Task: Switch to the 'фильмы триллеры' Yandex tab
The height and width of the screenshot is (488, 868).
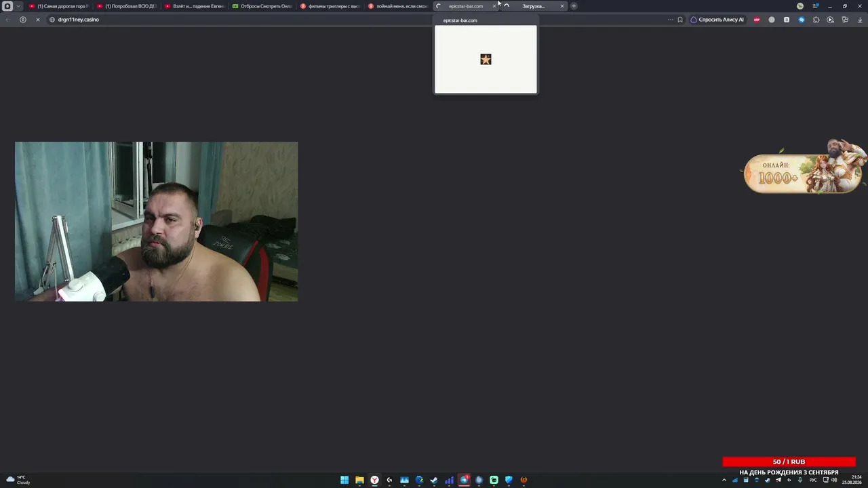Action: click(331, 6)
